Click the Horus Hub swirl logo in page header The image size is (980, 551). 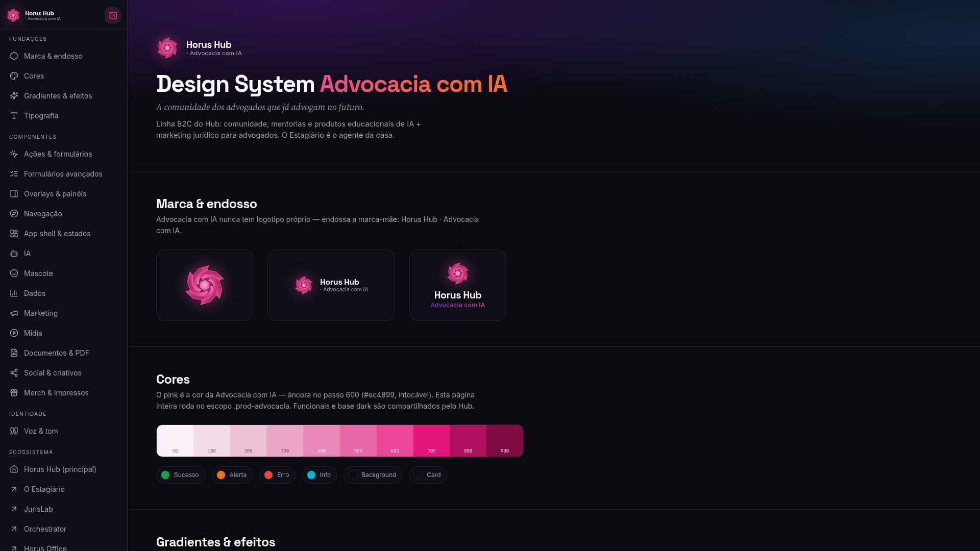pyautogui.click(x=167, y=48)
